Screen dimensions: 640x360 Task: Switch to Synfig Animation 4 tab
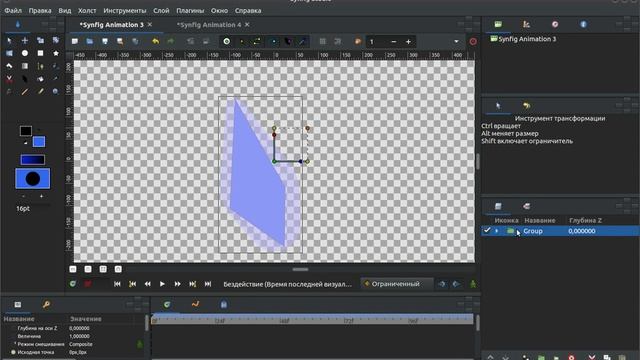click(x=209, y=25)
